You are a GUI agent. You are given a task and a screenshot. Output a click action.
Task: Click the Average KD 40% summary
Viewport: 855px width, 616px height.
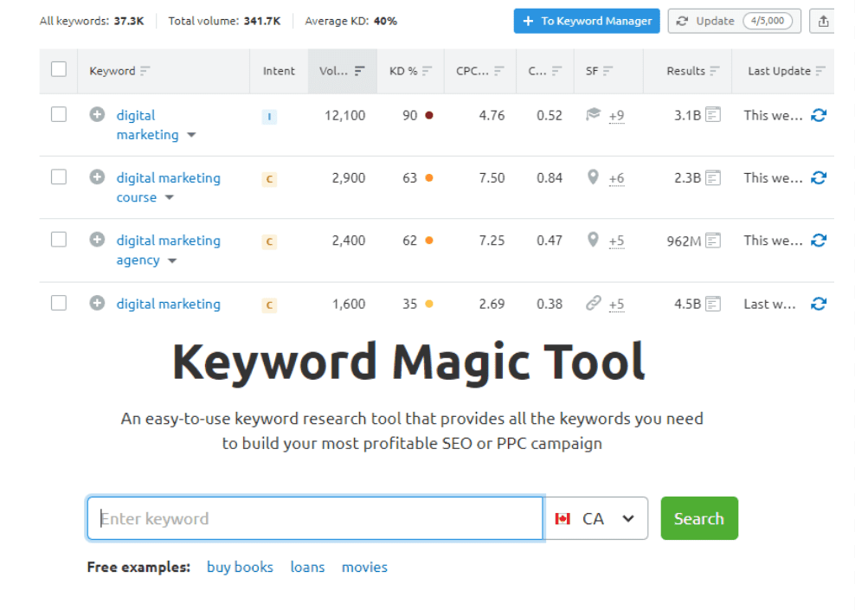pyautogui.click(x=350, y=22)
